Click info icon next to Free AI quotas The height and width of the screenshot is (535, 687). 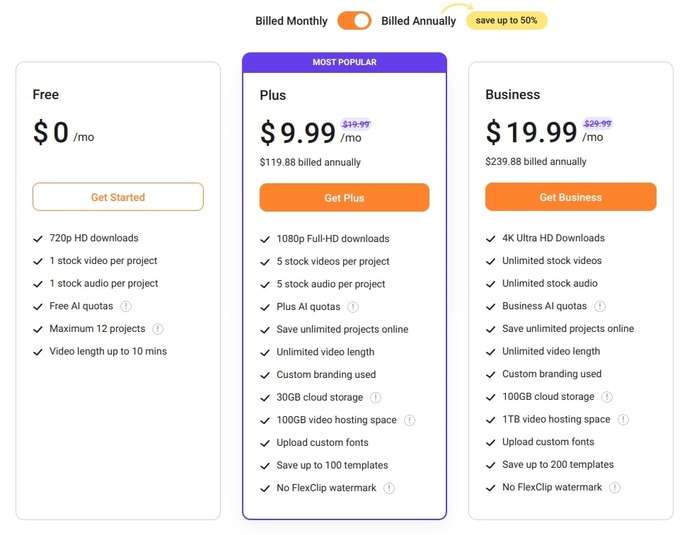pos(126,306)
